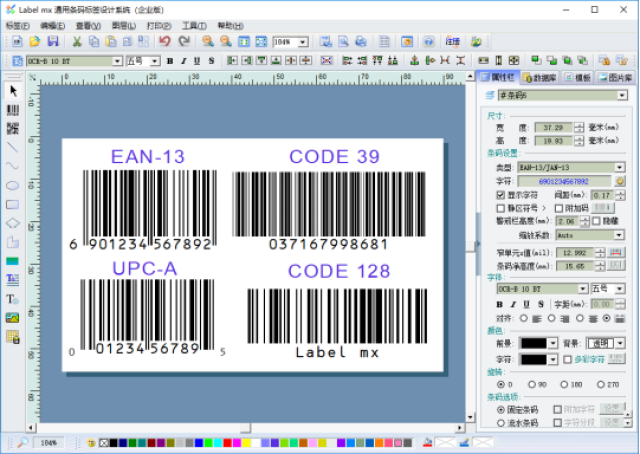This screenshot has height=454, width=640.
Task: Select the 2D barcode tool in left toolbox
Action: [x=13, y=128]
